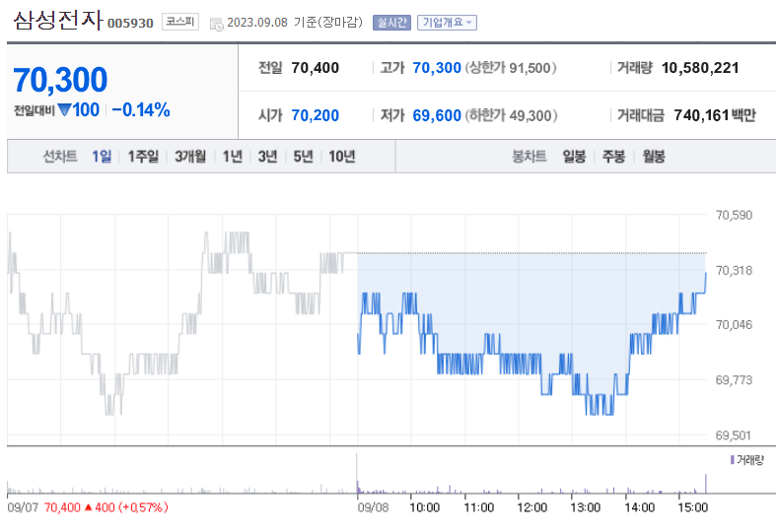This screenshot has width=776, height=532.
Task: Click the 15:00 time axis label
Action: point(693,507)
